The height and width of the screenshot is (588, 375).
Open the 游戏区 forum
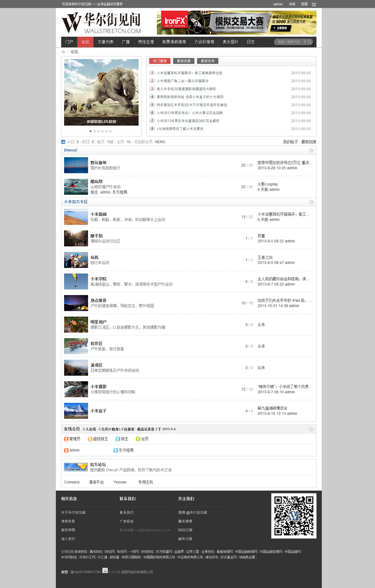(97, 365)
